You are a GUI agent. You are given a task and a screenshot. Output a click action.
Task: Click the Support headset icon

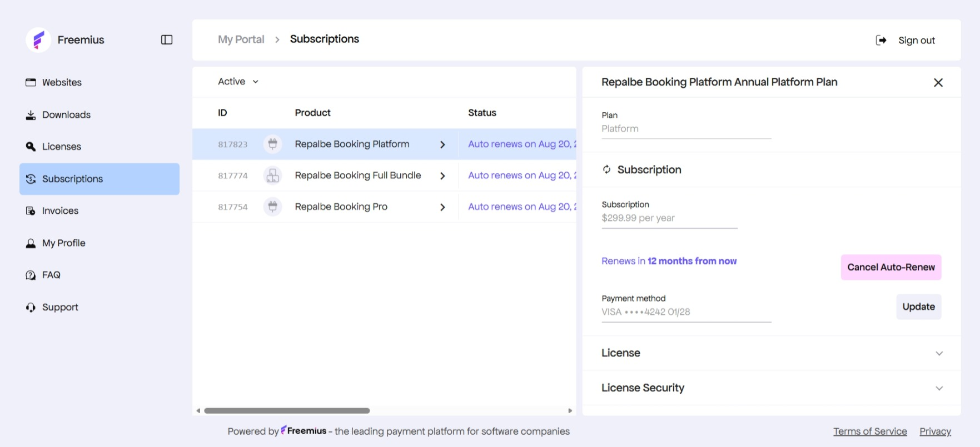31,307
